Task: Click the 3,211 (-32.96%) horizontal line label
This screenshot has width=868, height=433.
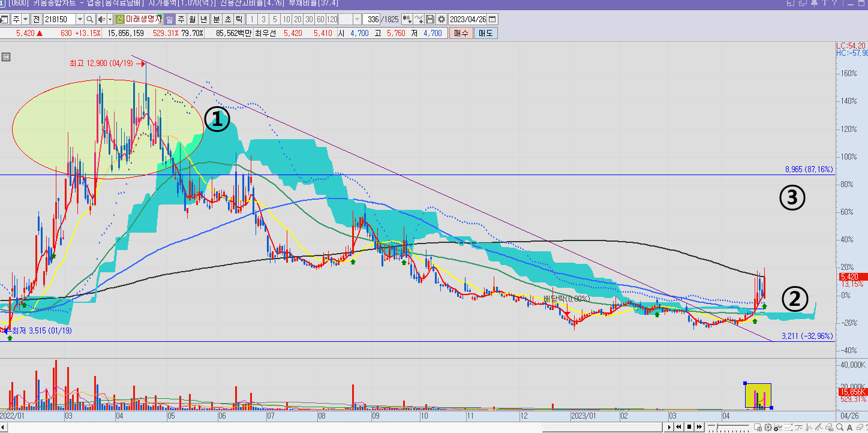Action: (807, 336)
